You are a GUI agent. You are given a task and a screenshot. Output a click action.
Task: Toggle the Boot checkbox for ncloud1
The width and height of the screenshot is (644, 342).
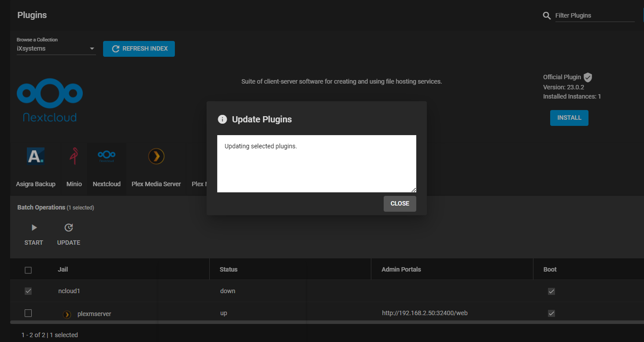coord(551,291)
